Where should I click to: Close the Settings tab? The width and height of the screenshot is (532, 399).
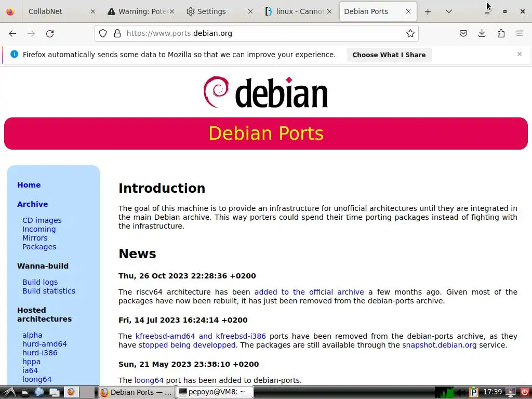point(250,11)
